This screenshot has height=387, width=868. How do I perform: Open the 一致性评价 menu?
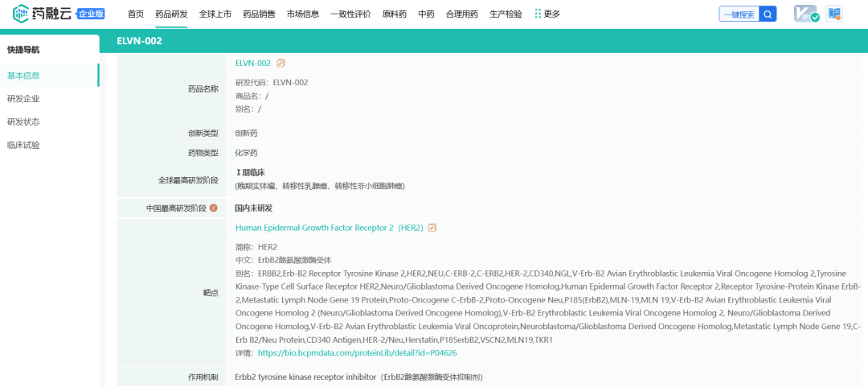(350, 14)
